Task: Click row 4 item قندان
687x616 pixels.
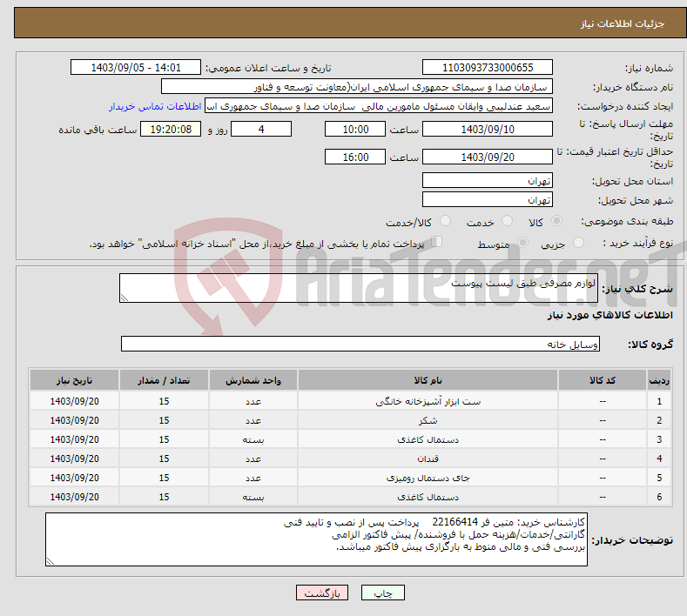Action: point(428,459)
